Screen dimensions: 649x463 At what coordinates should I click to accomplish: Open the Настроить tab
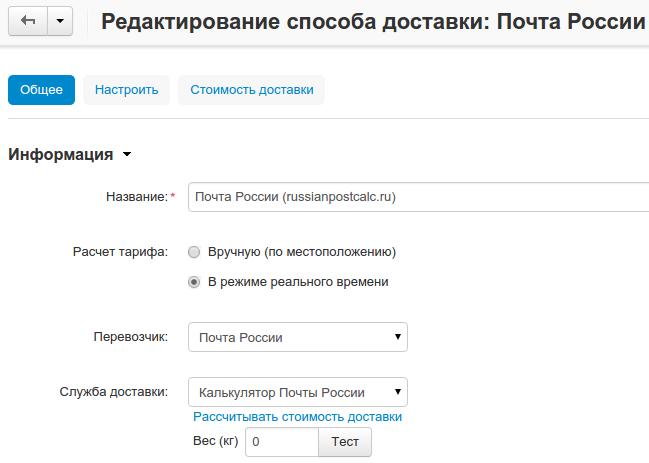pos(127,90)
